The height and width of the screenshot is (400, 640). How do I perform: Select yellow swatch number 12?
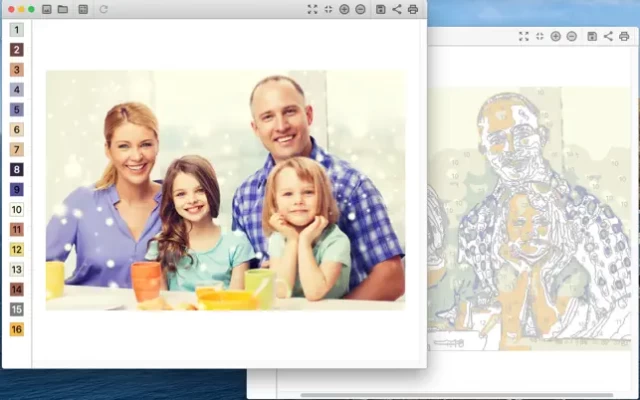pos(16,249)
